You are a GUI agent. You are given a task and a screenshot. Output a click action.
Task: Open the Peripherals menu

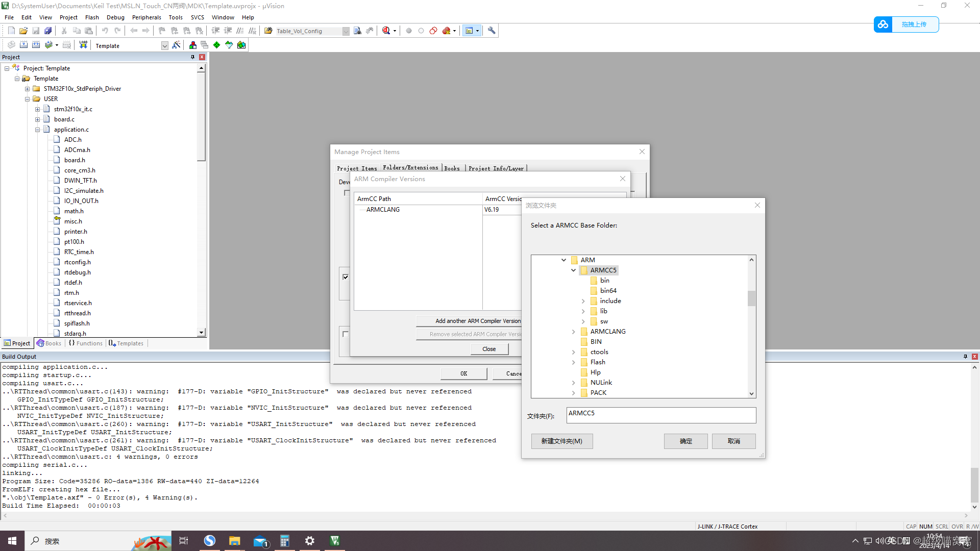click(146, 17)
